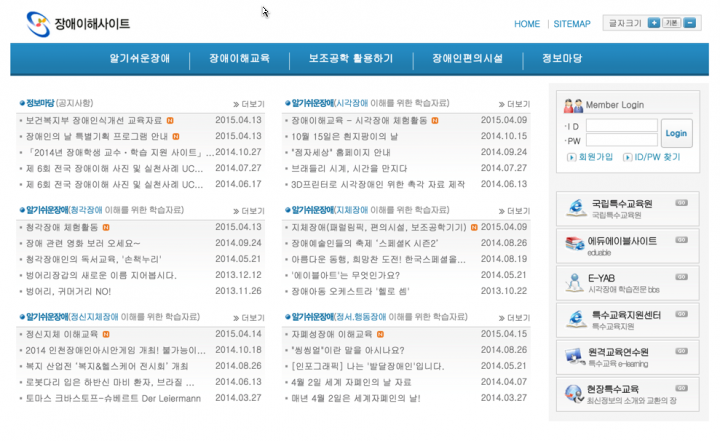Image resolution: width=720 pixels, height=441 pixels.
Task: Click 더보기 for 지체장애 학습자료
Action: click(x=514, y=211)
